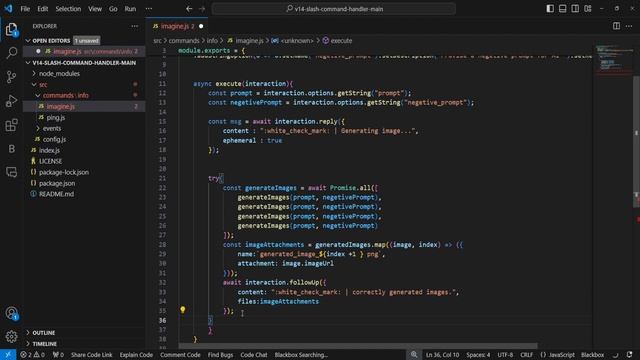Click the lightbulb code action icon
This screenshot has width=640, height=360.
click(x=183, y=310)
